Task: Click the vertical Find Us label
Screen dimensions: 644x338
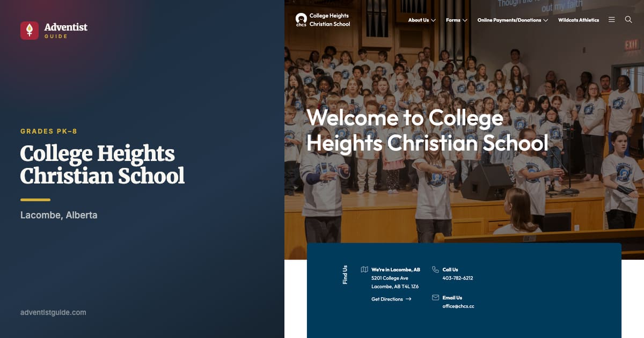Action: (345, 274)
